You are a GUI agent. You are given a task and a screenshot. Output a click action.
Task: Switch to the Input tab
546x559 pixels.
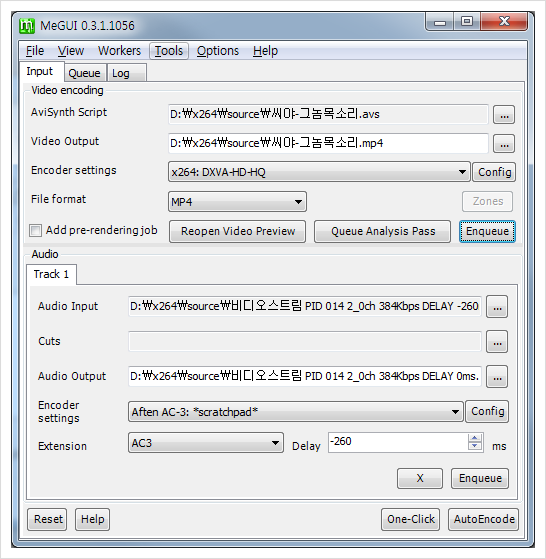coord(41,71)
